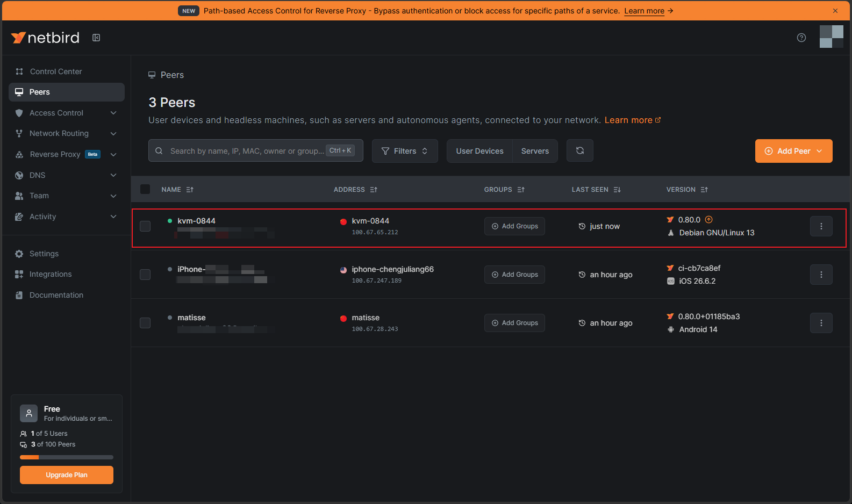Toggle the select-all peers checkbox

click(145, 189)
